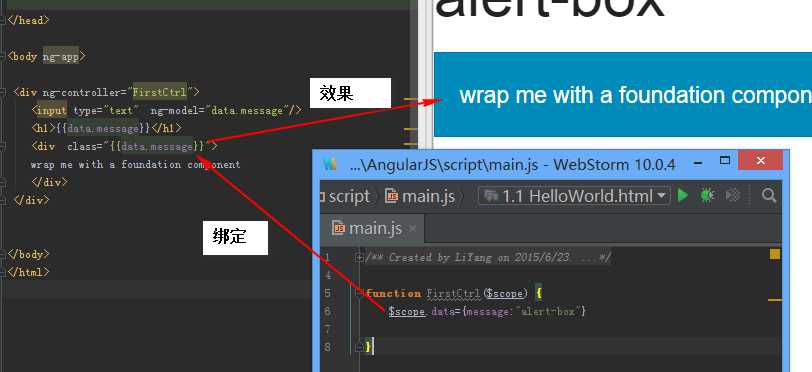
Task: Select the script folder breadcrumb
Action: point(349,196)
